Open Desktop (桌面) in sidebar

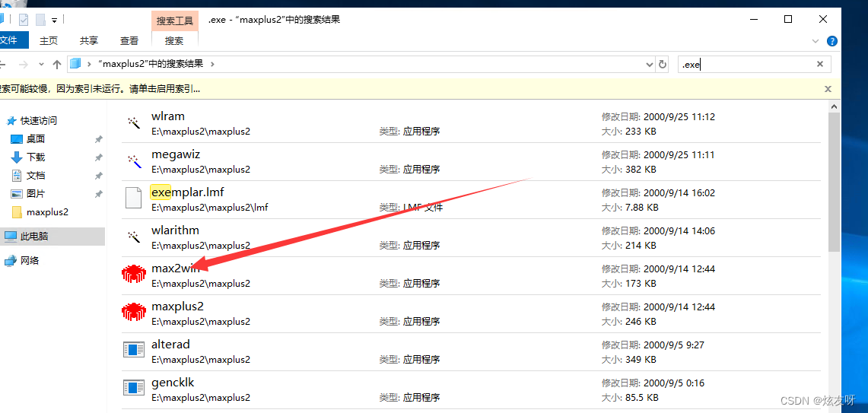coord(36,139)
